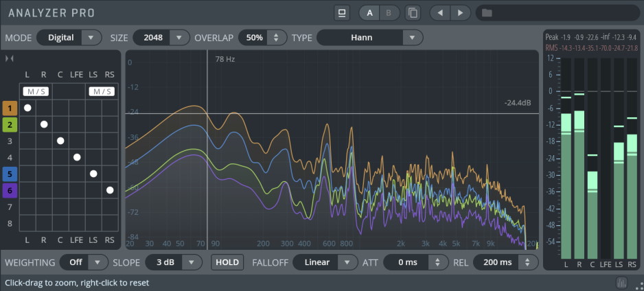Select blue trace slot 5
The width and height of the screenshot is (644, 291).
[x=10, y=174]
